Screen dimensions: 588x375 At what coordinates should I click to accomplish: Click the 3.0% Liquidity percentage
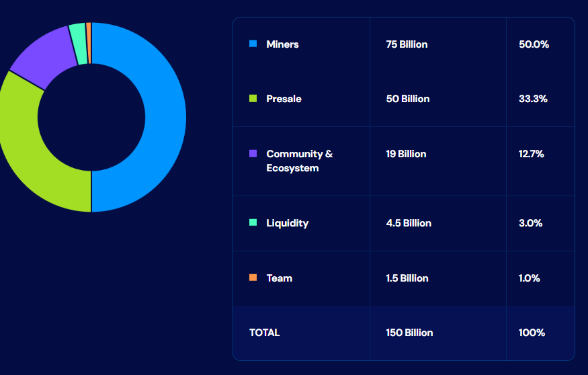click(x=530, y=223)
